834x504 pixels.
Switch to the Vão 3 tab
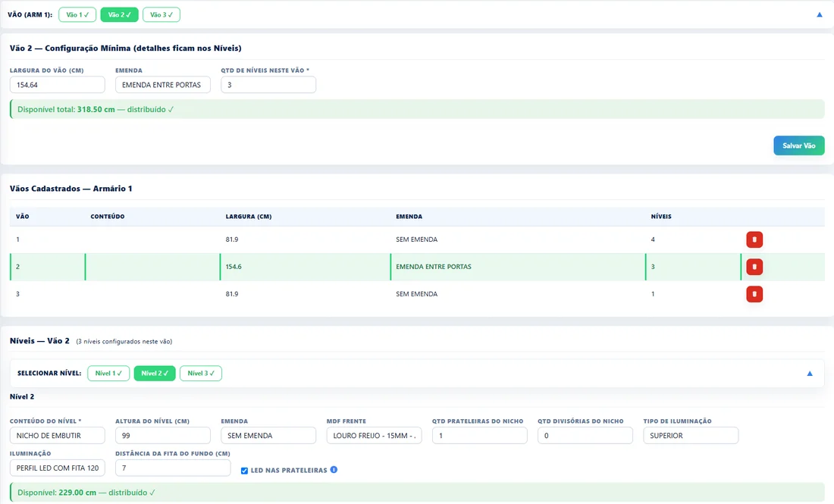(161, 15)
